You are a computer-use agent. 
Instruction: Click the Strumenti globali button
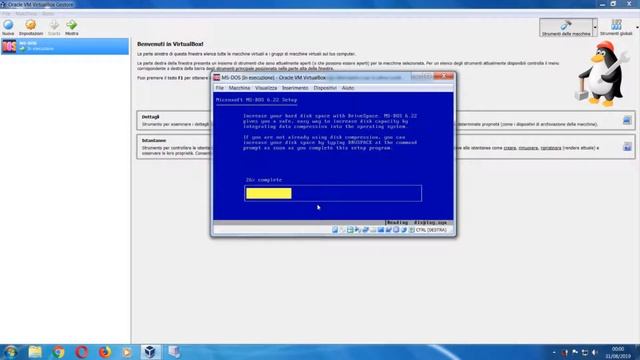click(616, 27)
